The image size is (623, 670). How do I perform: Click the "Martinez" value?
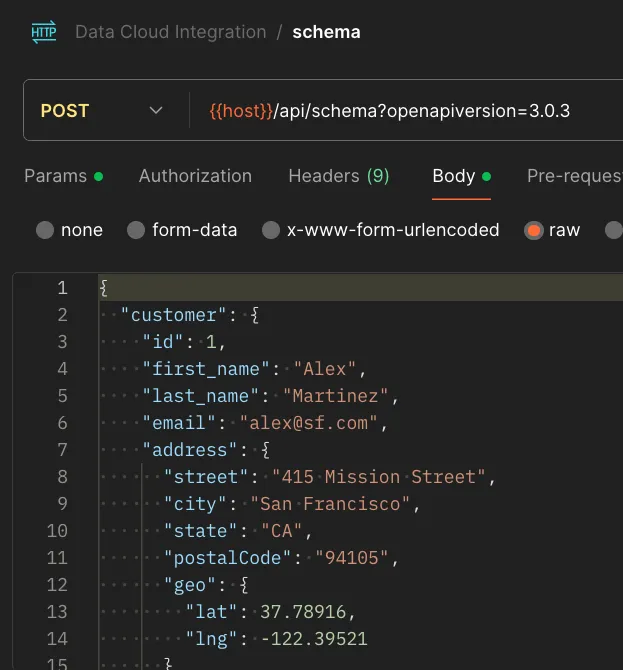coord(335,396)
